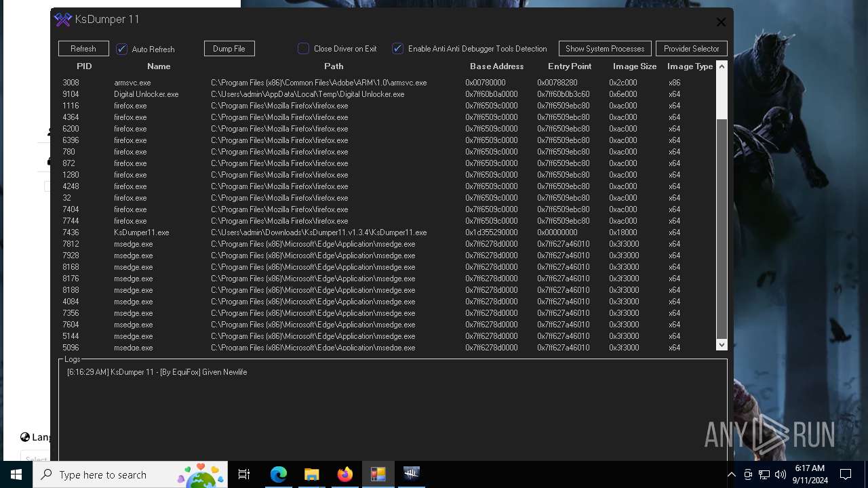The image size is (868, 488).
Task: Click the x86 image type cell
Action: pyautogui.click(x=674, y=83)
